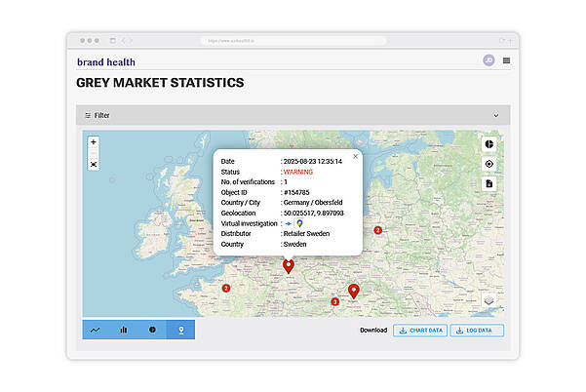Click the browser address bar
The width and height of the screenshot is (586, 392).
(x=293, y=40)
